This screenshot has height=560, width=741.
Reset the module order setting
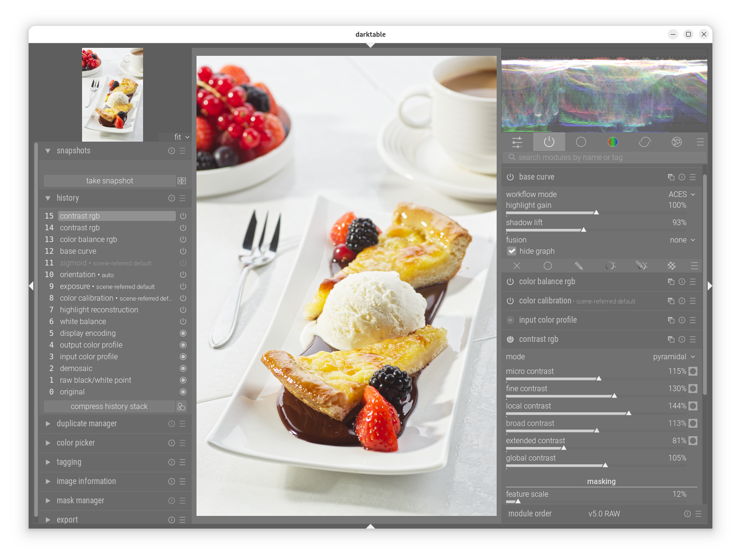click(x=688, y=514)
